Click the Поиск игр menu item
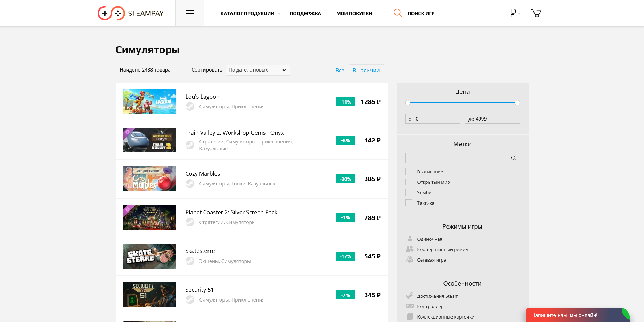Screen dimensions: 644x322 click(x=421, y=13)
